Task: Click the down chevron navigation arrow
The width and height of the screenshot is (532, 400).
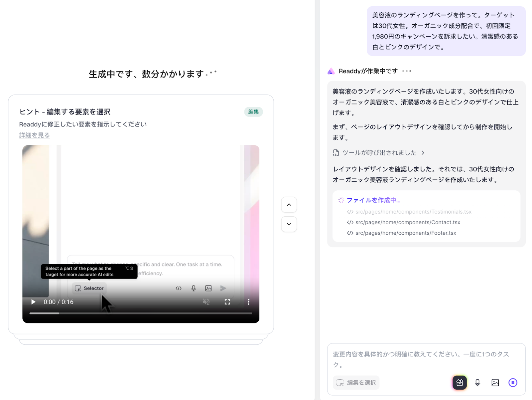Action: pos(289,224)
